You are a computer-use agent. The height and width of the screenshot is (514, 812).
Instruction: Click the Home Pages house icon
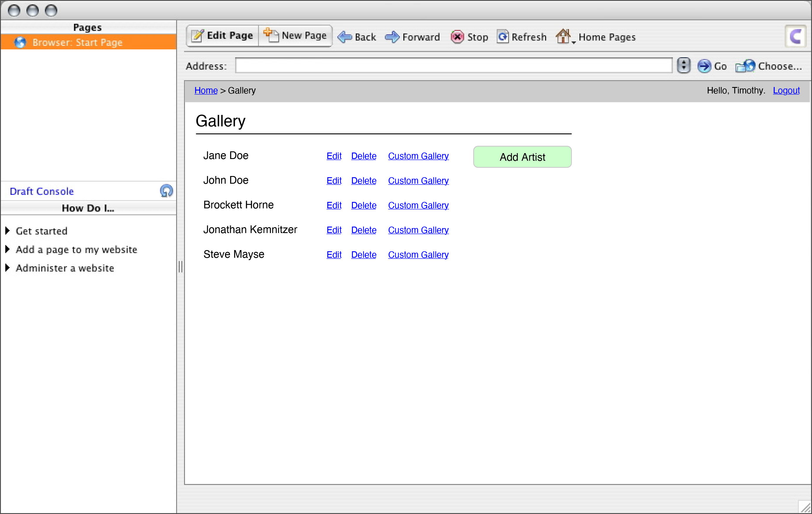(563, 36)
